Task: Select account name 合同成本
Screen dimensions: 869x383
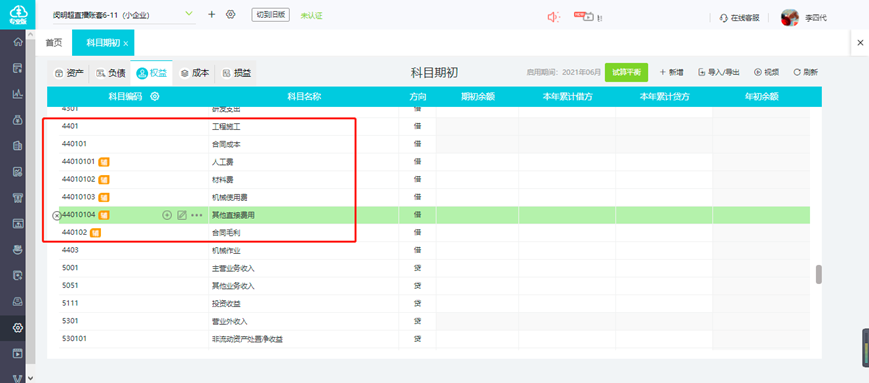Action: pyautogui.click(x=226, y=144)
